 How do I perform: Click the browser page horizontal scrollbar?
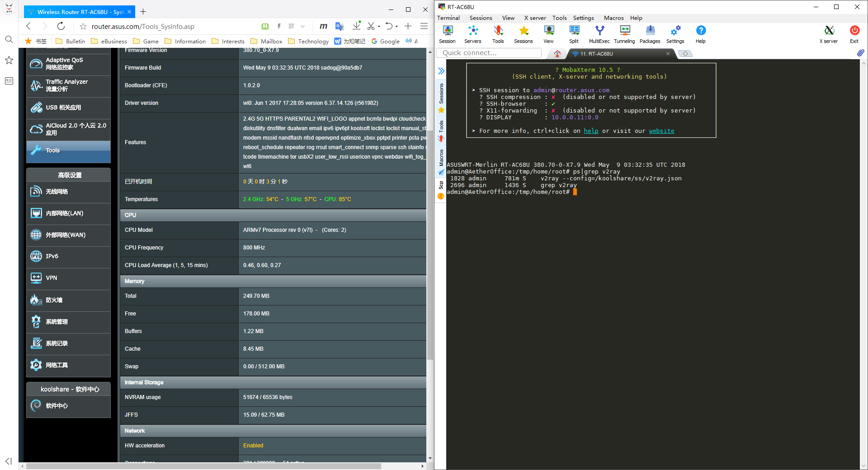(203, 466)
